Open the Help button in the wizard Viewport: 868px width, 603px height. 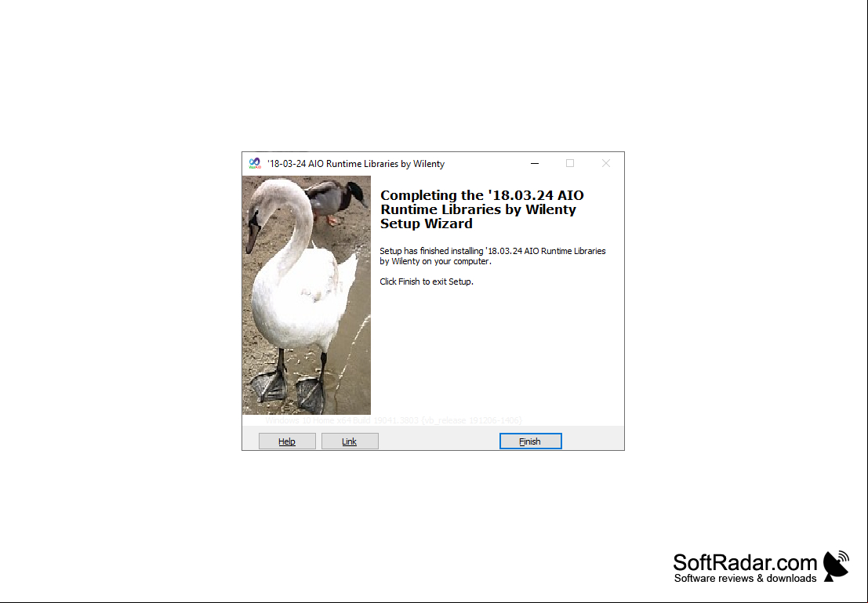[x=287, y=441]
